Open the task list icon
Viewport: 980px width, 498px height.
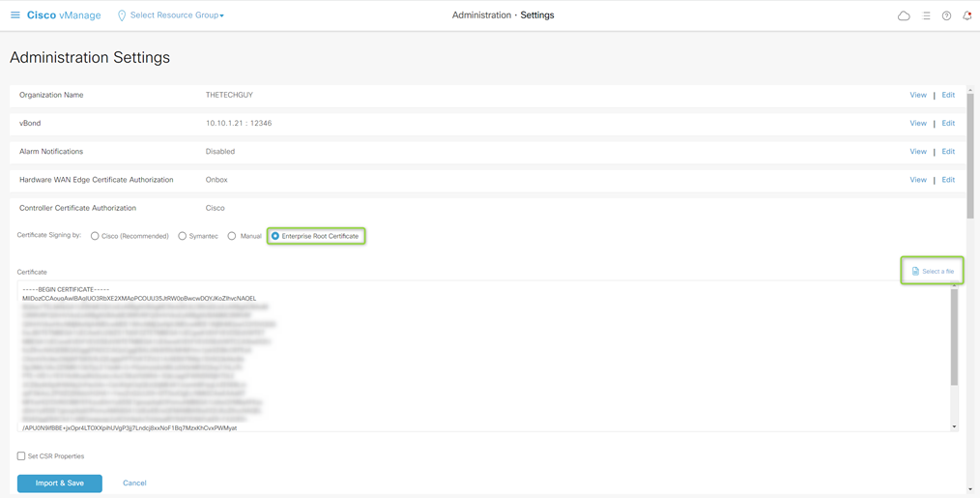pos(926,15)
